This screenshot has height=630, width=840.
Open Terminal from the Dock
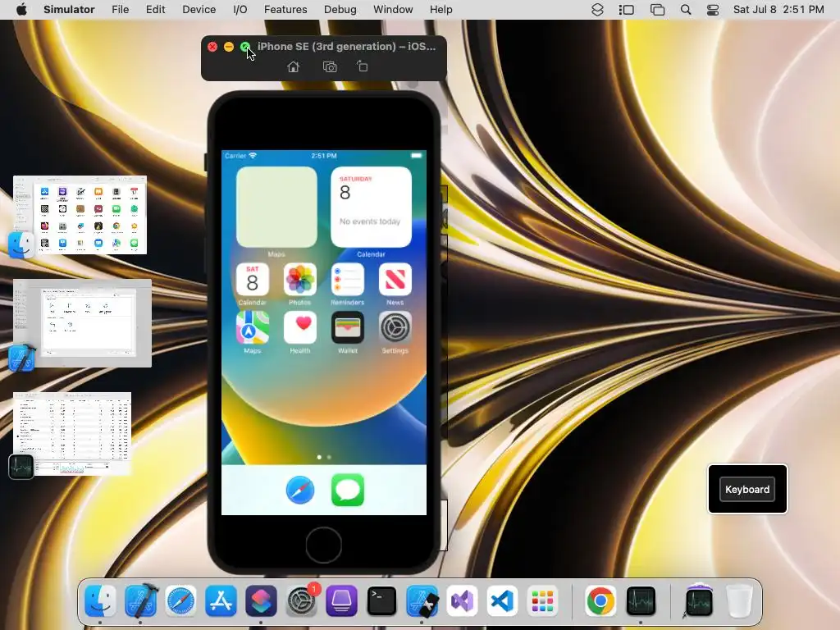[x=381, y=601]
